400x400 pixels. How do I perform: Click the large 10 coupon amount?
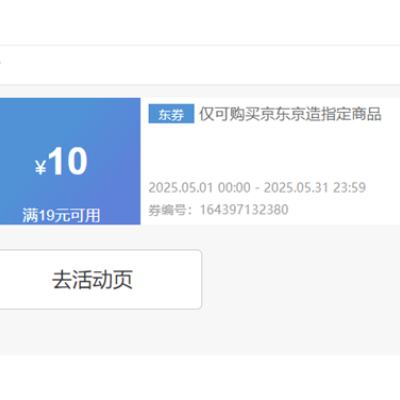(x=69, y=162)
